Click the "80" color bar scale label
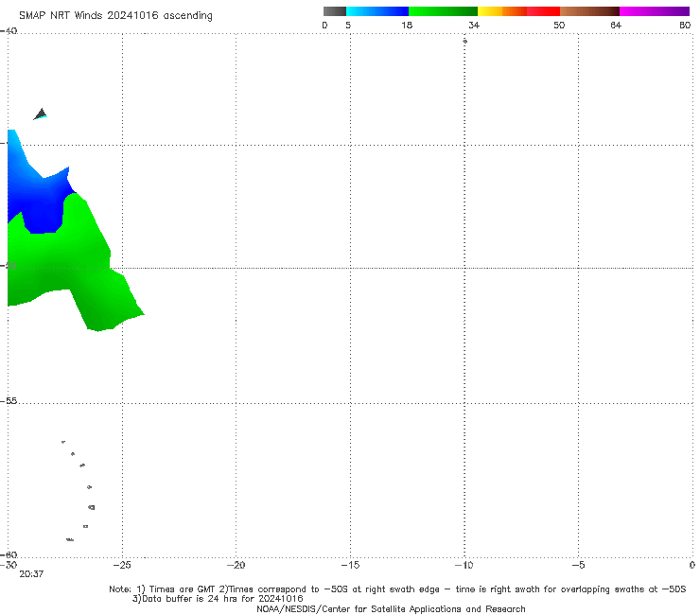This screenshot has width=700, height=615. point(685,26)
